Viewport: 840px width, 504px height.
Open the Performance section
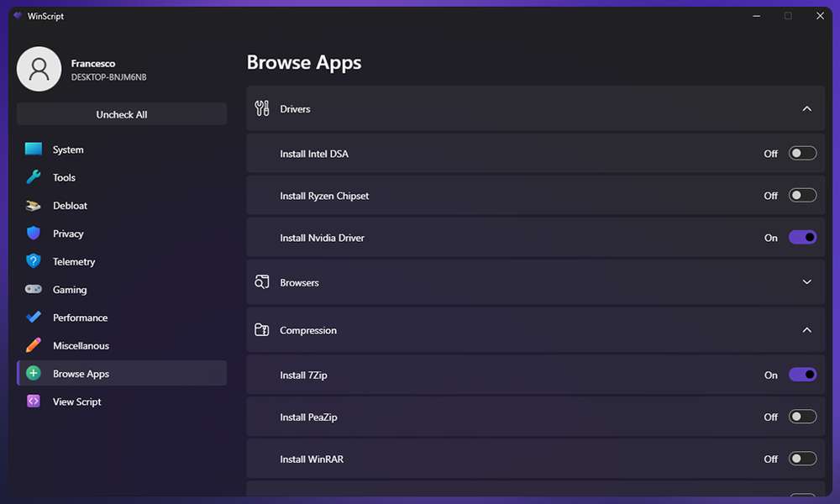(122, 318)
